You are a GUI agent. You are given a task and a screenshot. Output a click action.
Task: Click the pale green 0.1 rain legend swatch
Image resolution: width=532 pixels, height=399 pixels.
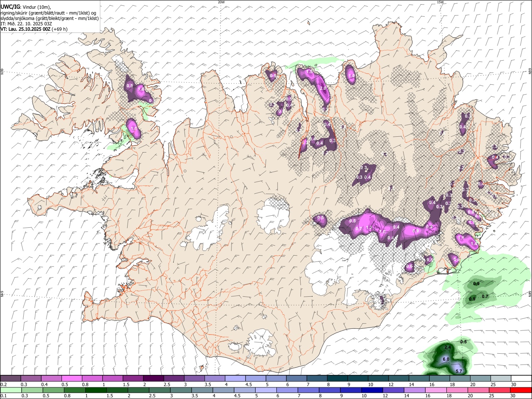[10, 390]
